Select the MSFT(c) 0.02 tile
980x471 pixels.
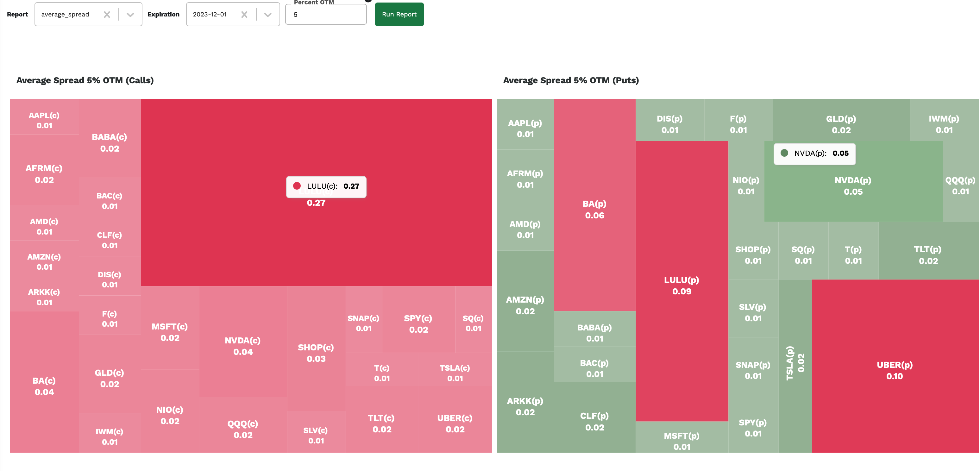[170, 331]
